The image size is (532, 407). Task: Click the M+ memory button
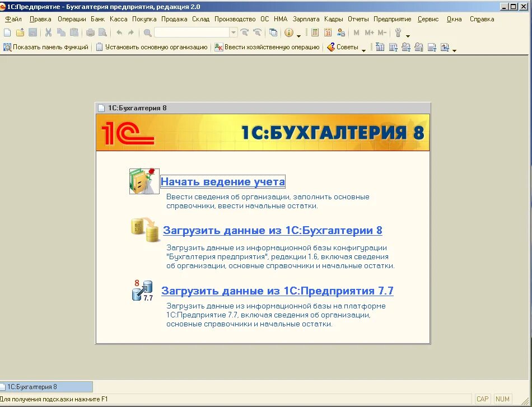tap(369, 32)
